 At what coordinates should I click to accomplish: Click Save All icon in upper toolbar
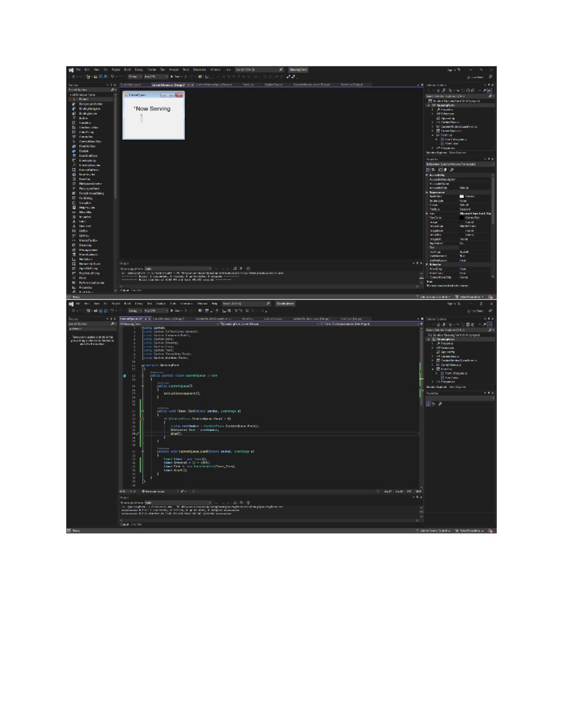(x=106, y=76)
